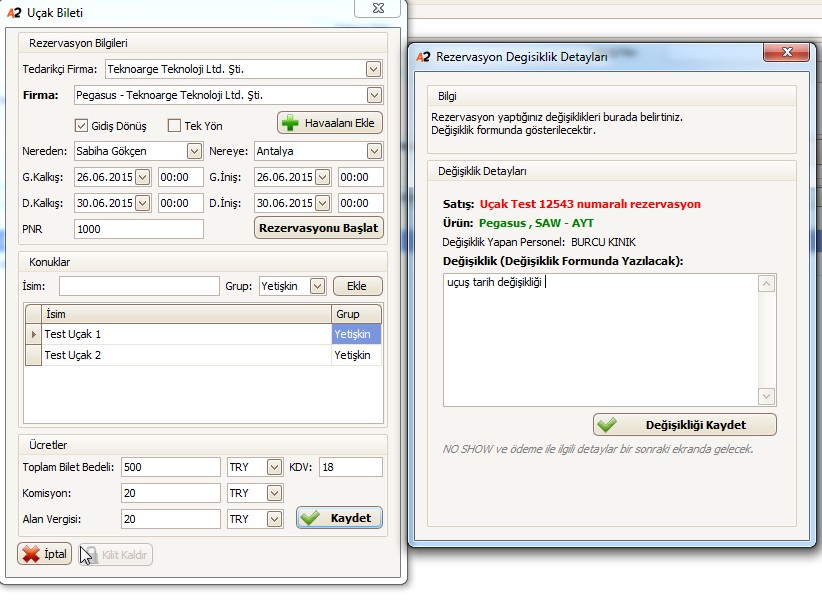Open Toplam Bilet Bedeli currency dropdown

click(x=274, y=467)
